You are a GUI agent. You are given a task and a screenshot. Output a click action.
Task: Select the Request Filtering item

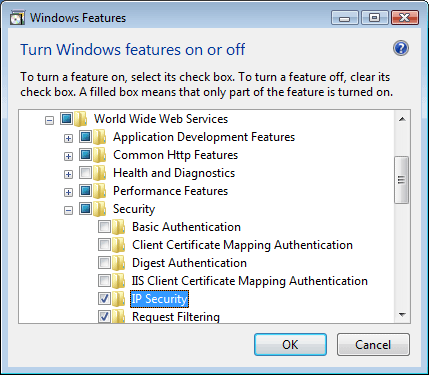point(176,317)
